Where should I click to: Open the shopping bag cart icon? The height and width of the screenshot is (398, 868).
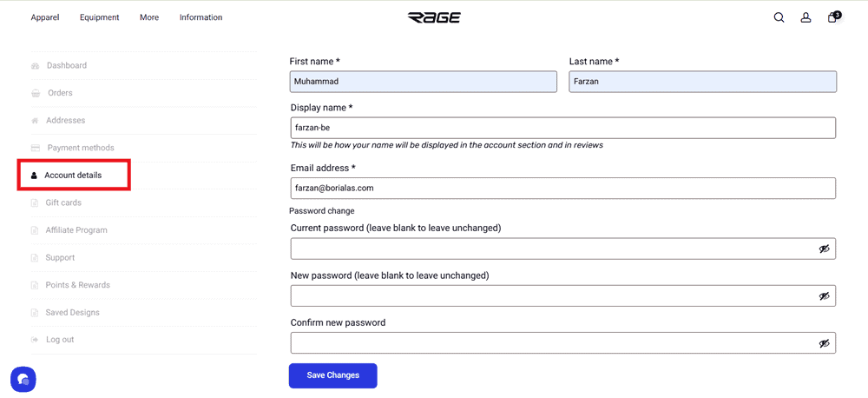click(x=832, y=17)
